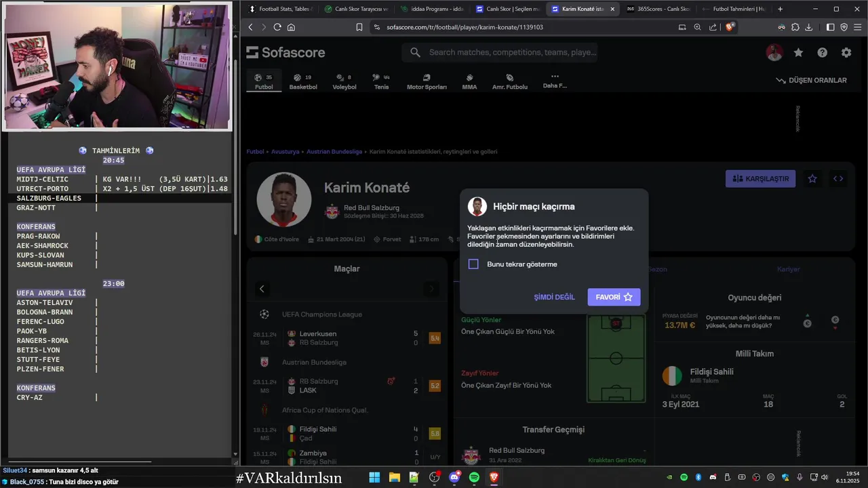
Task: Switch to iddaa Programı tab
Action: [431, 9]
